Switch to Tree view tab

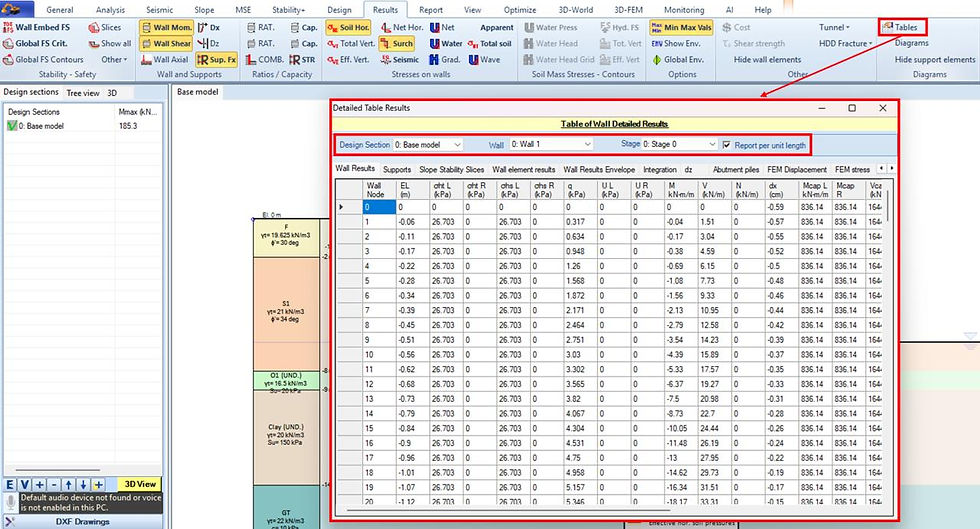pyautogui.click(x=83, y=93)
